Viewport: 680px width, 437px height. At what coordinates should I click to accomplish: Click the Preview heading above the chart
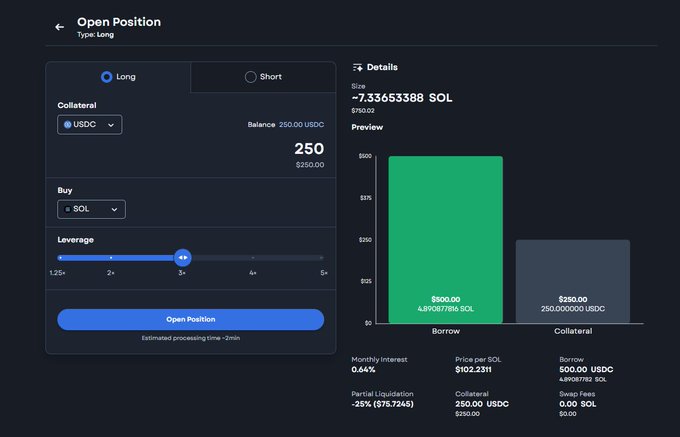coord(367,127)
